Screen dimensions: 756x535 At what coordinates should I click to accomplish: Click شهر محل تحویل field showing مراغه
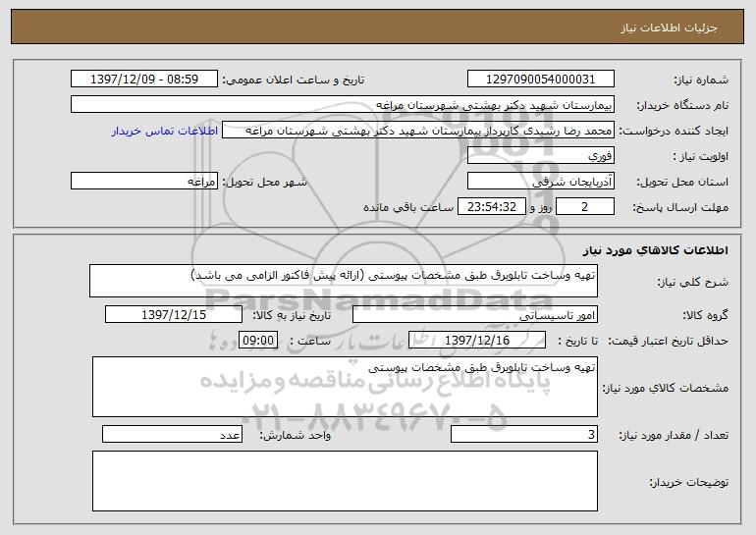point(144,182)
